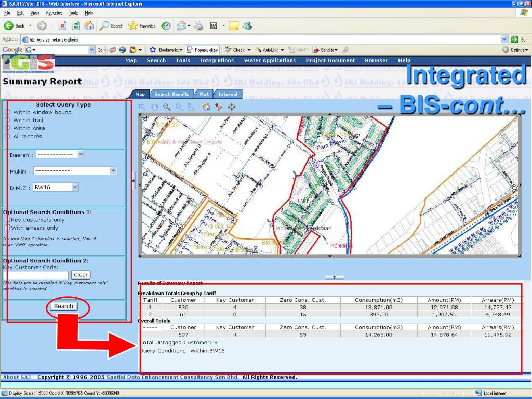Open the navigation bar Browser menu
Image resolution: width=532 pixels, height=399 pixels.
[x=377, y=60]
